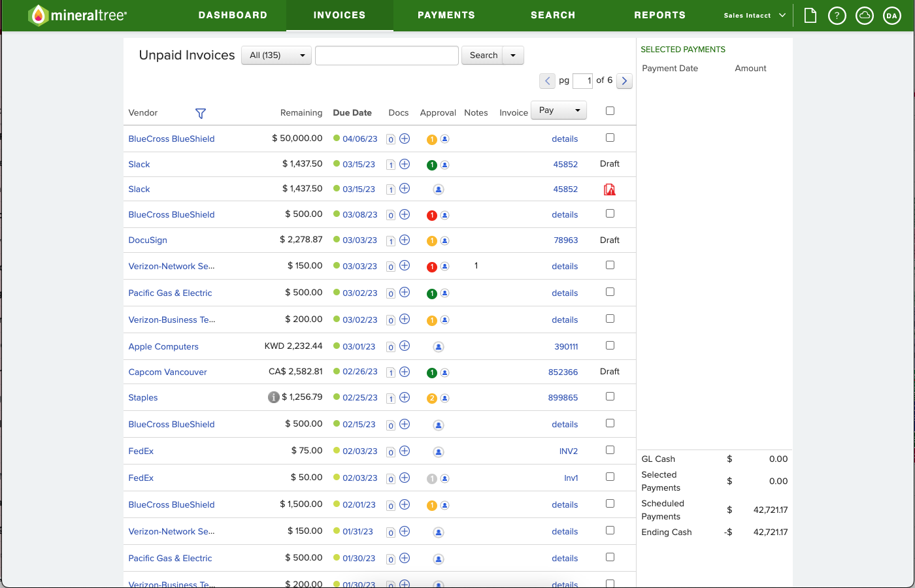Click the Search button
Image resolution: width=915 pixels, height=588 pixels.
click(483, 56)
